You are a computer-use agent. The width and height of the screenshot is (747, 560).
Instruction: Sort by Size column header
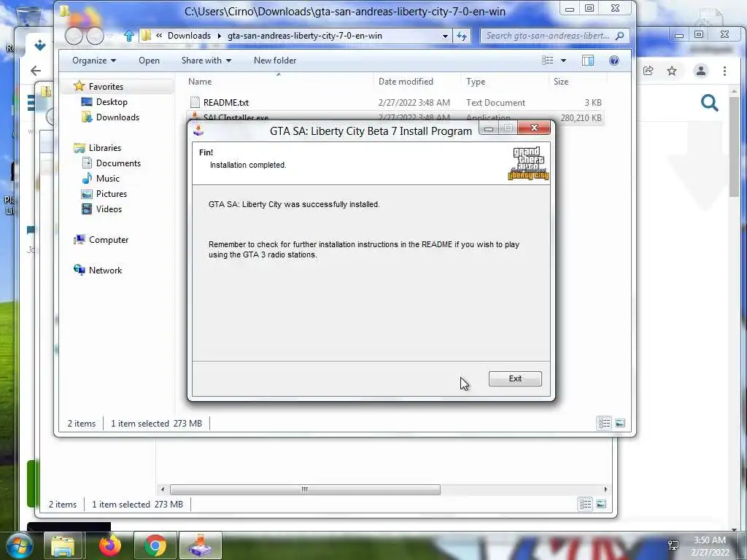[561, 82]
